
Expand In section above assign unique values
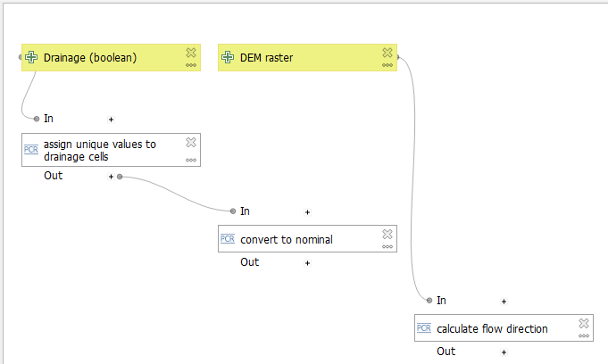111,119
